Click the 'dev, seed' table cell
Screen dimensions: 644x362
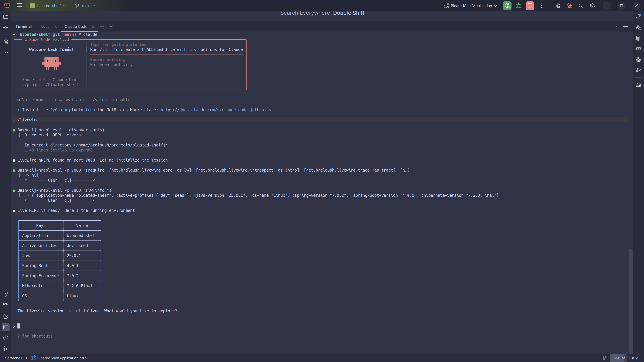[x=77, y=246]
